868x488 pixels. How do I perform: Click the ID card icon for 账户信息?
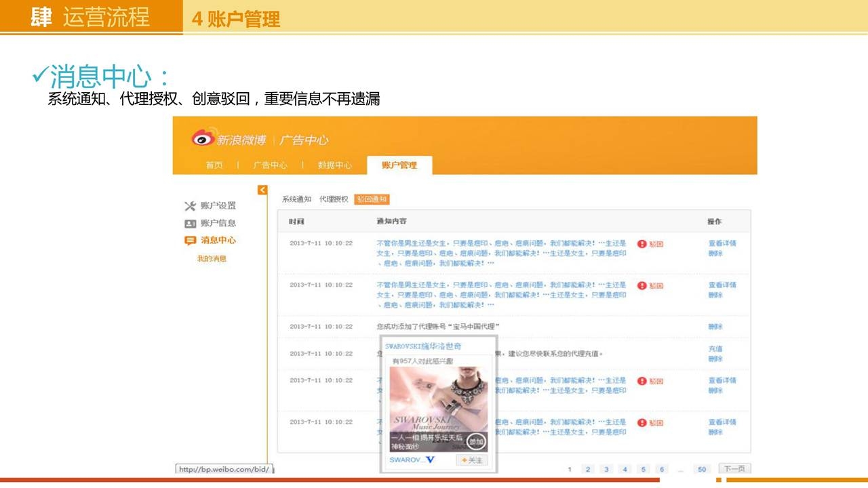pyautogui.click(x=190, y=224)
